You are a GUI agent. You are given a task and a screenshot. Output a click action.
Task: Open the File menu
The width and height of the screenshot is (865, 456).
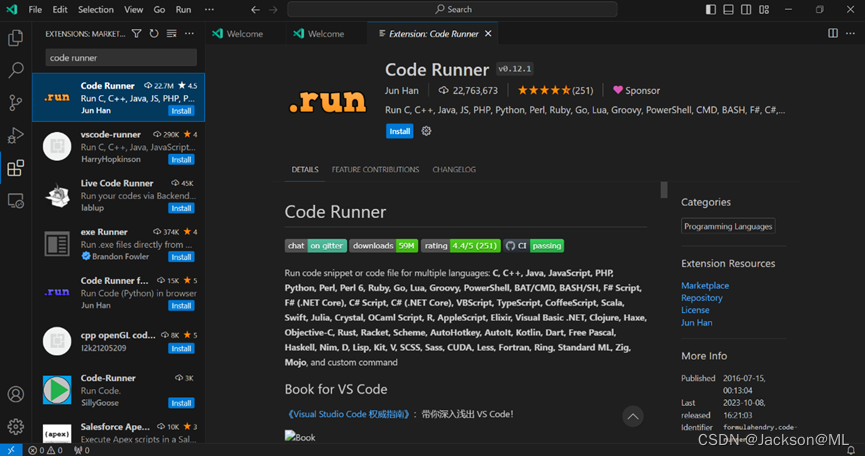click(35, 9)
